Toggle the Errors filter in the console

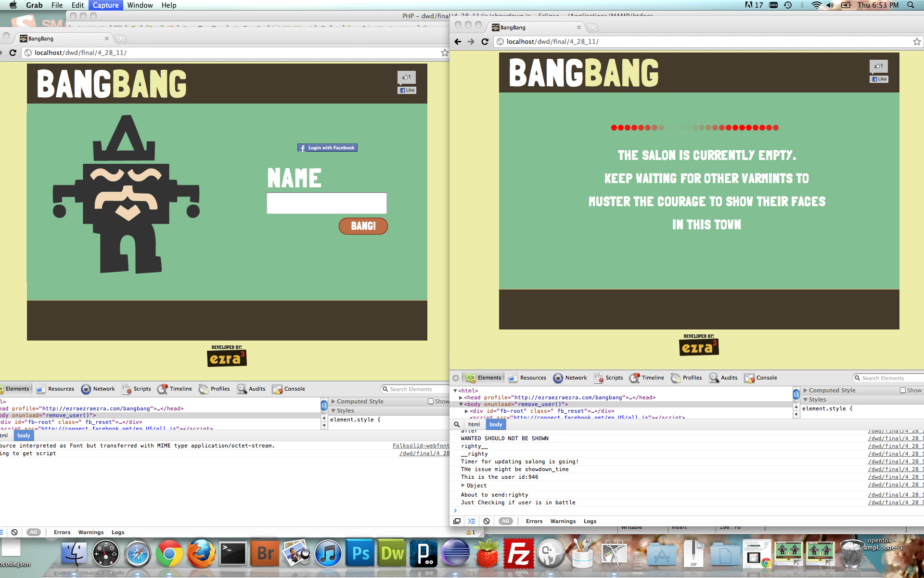click(x=534, y=521)
